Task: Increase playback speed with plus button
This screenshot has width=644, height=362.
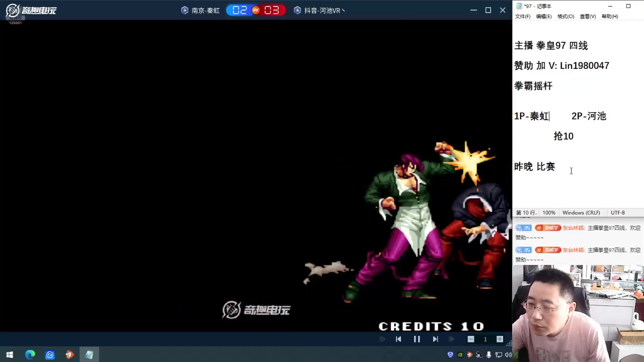Action: tap(500, 339)
